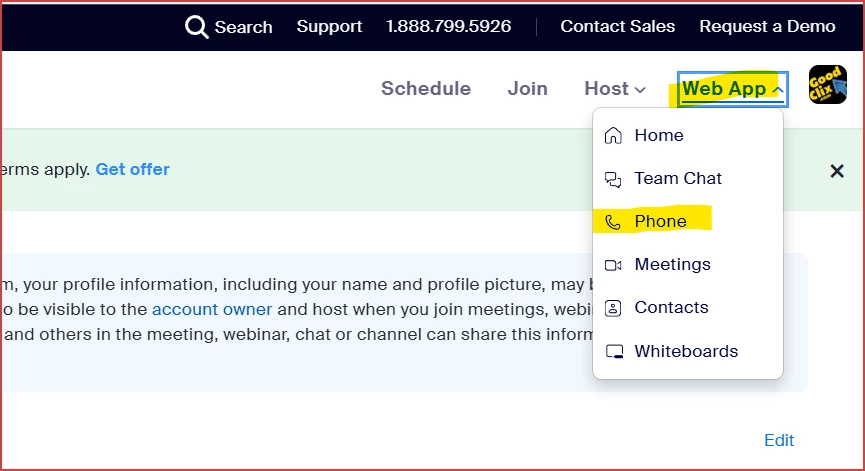The image size is (865, 471).
Task: Click the Team Chat bubbles icon
Action: point(613,179)
